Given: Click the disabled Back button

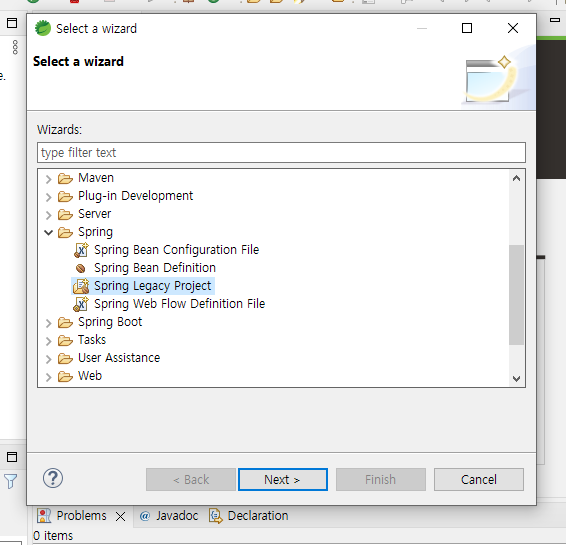Looking at the screenshot, I should [191, 480].
